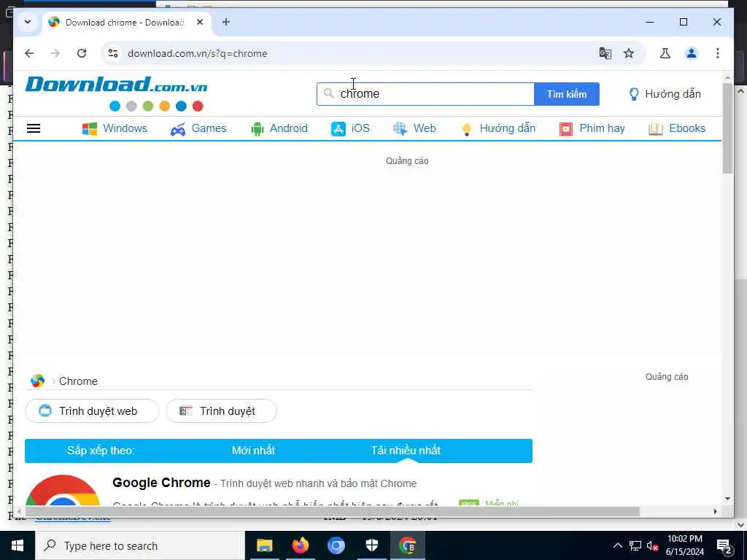Open the taskbar clock and date
747x560 pixels.
point(684,545)
